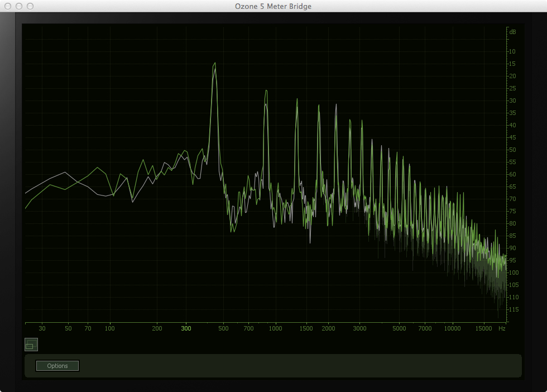547x392 pixels.
Task: Click the window zoom button
Action: 30,6
